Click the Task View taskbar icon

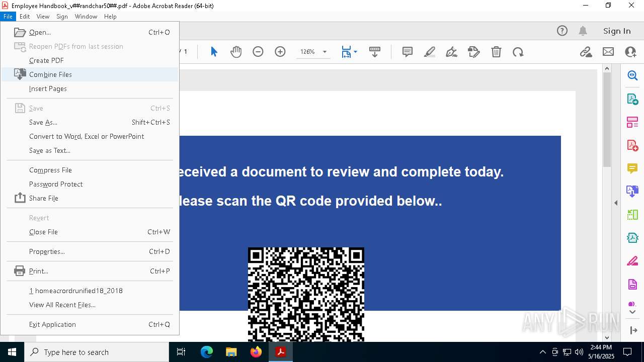(x=181, y=352)
